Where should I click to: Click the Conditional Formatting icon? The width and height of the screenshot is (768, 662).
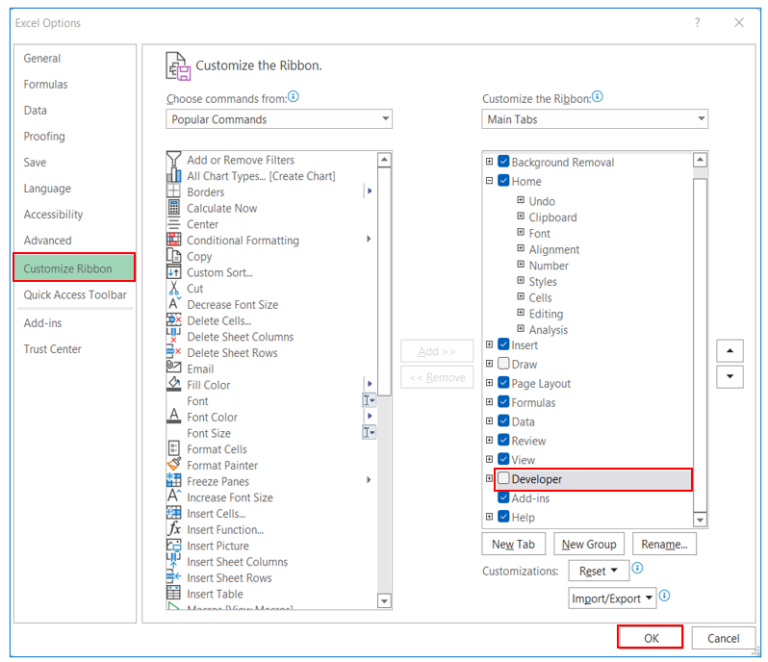pos(174,240)
